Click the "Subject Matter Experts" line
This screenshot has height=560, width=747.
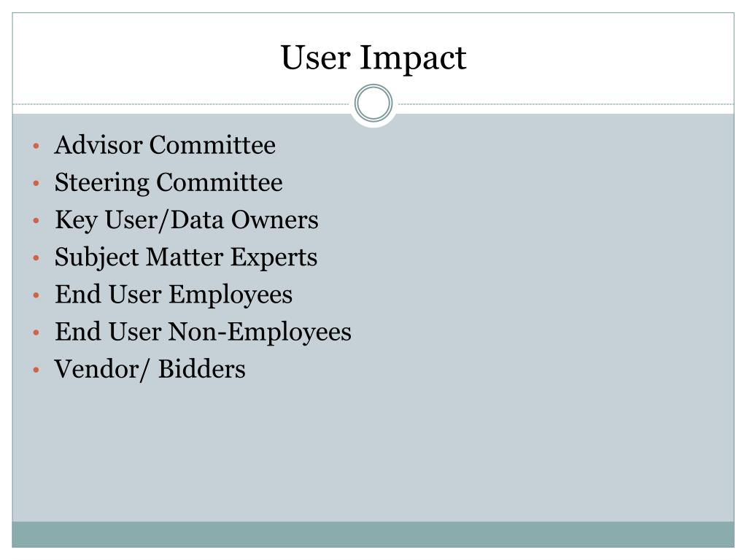(186, 257)
